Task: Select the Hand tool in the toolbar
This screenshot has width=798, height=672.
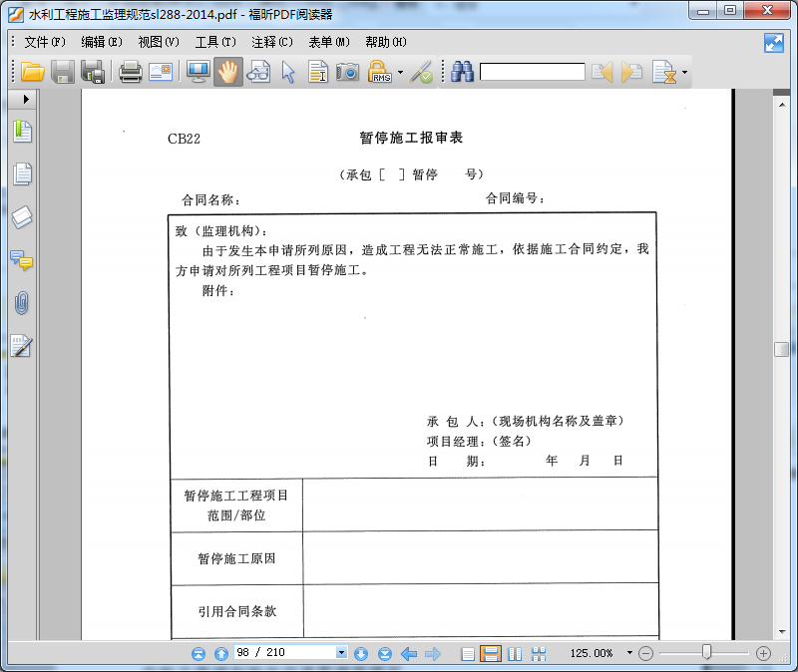Action: click(228, 71)
